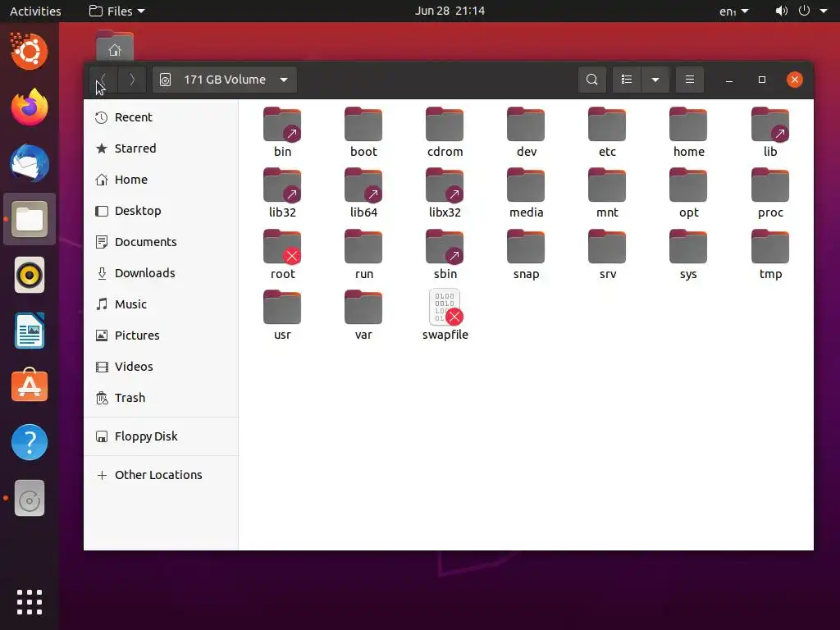
Task: Open the Activities overview
Action: pyautogui.click(x=35, y=11)
